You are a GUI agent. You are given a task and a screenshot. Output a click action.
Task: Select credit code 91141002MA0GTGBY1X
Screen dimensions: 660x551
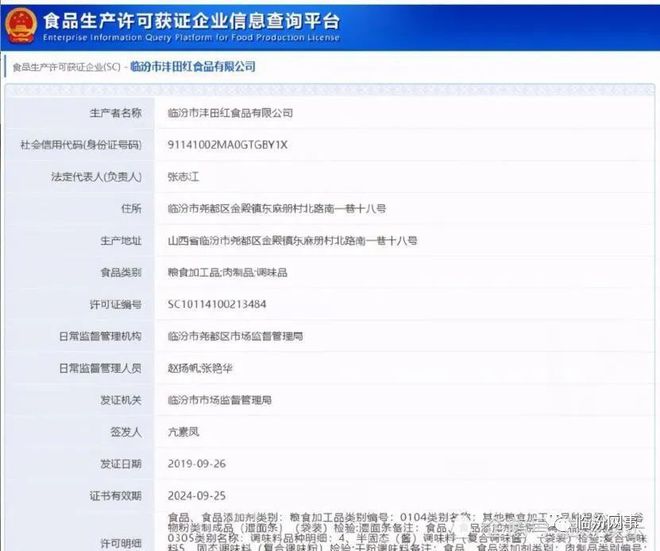pyautogui.click(x=227, y=145)
